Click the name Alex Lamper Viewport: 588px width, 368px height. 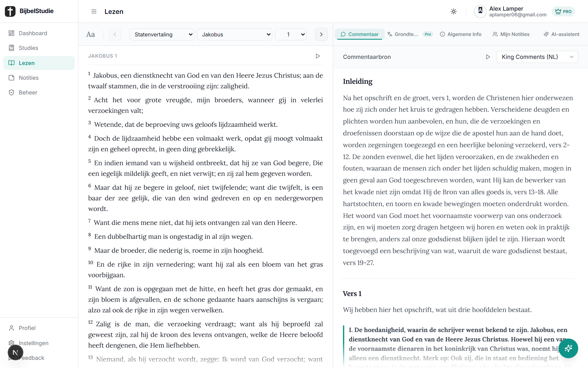coord(506,9)
